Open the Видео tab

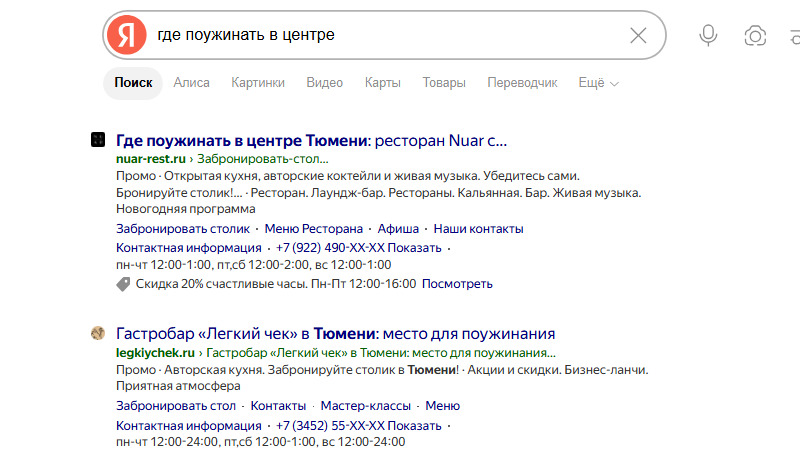coord(324,83)
